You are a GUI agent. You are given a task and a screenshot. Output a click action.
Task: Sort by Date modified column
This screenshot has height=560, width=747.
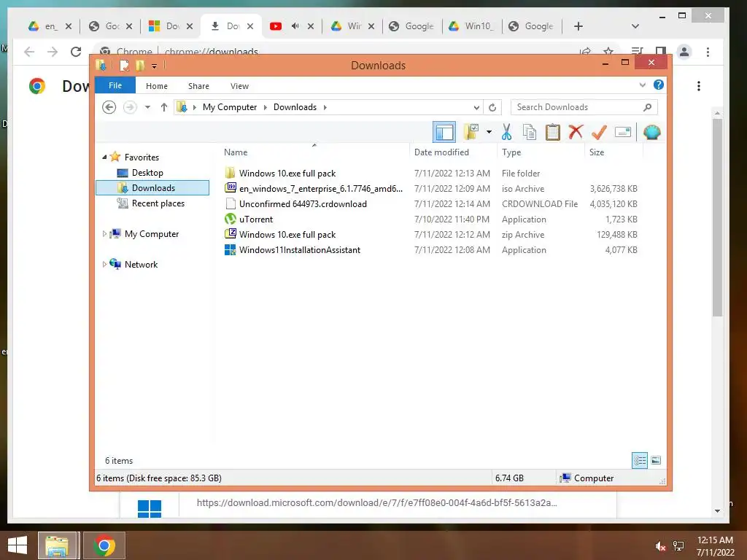point(453,152)
